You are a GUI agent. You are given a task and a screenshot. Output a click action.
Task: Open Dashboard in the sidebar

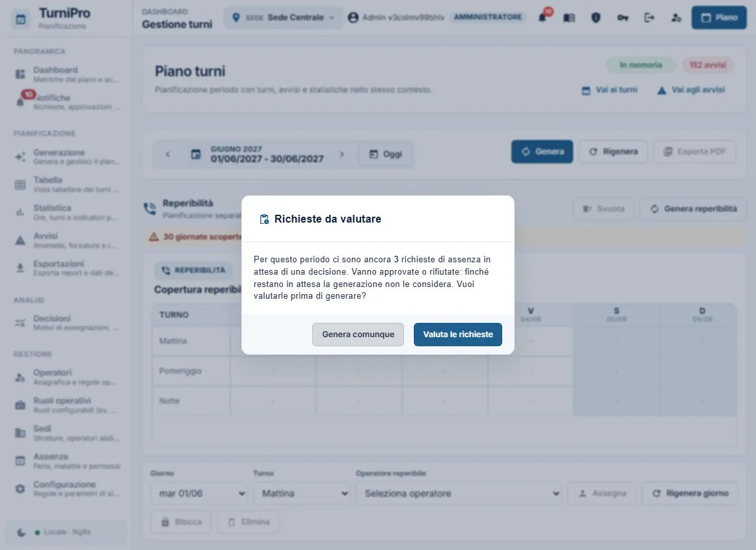(66, 74)
